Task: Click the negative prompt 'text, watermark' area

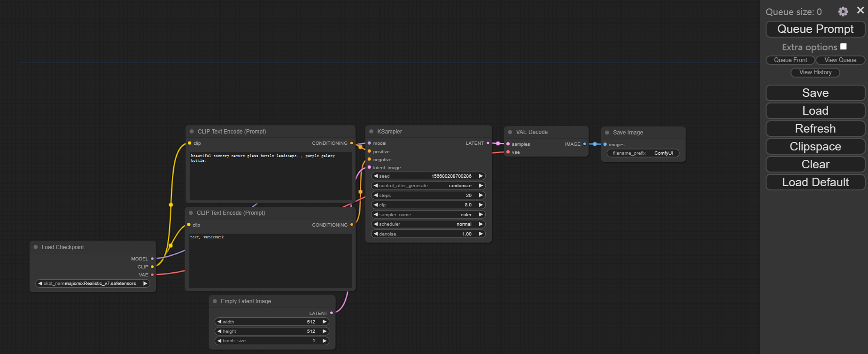Action: tap(271, 260)
